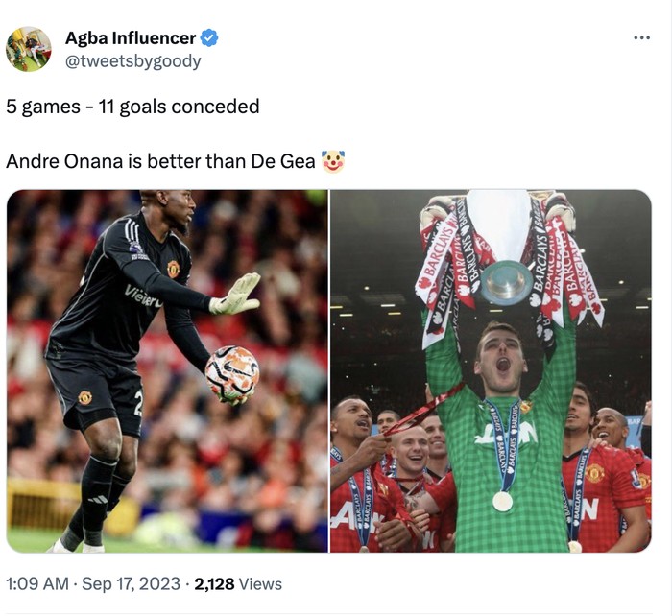
Task: Click the "Andre Onana is better than De Gea" text
Action: click(160, 161)
